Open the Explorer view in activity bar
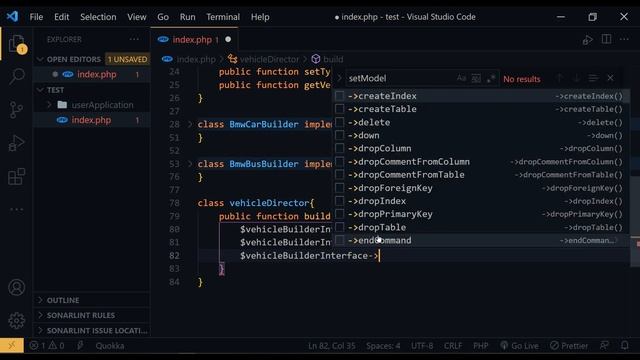The width and height of the screenshot is (640, 360). (x=17, y=44)
